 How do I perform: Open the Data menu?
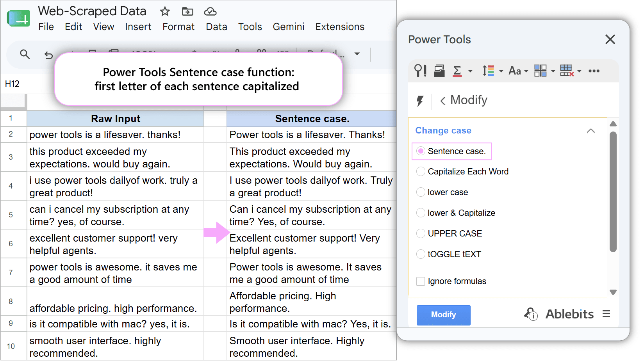pyautogui.click(x=217, y=27)
